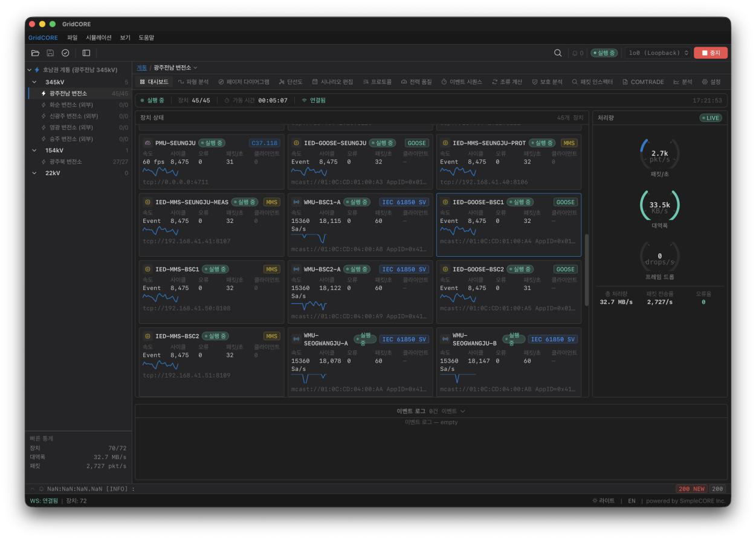Open the 시뮬레이션 menu
Image resolution: width=756 pixels, height=540 pixels.
point(99,37)
